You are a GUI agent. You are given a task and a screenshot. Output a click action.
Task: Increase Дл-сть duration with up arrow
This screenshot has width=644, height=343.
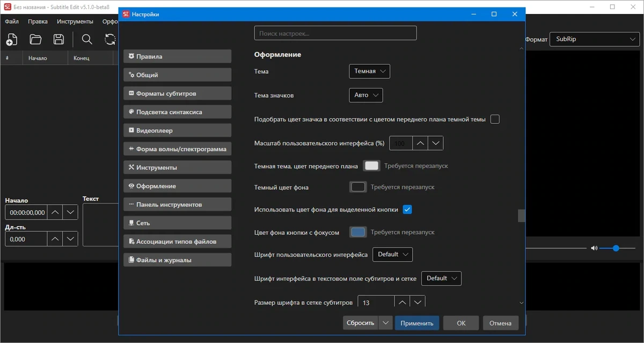tap(55, 239)
